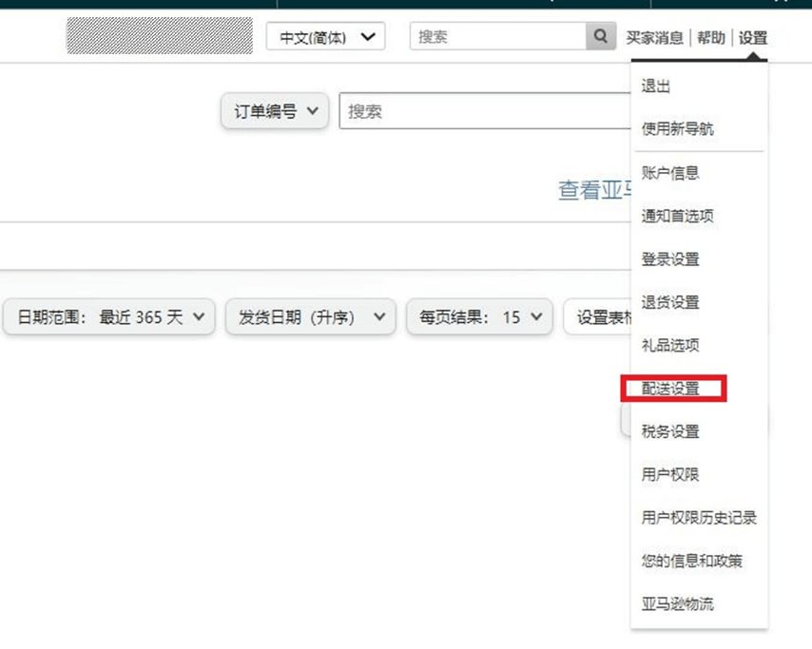Select the highlighted 配送设置 menu item
Screen dimensions: 812x649
pos(670,389)
